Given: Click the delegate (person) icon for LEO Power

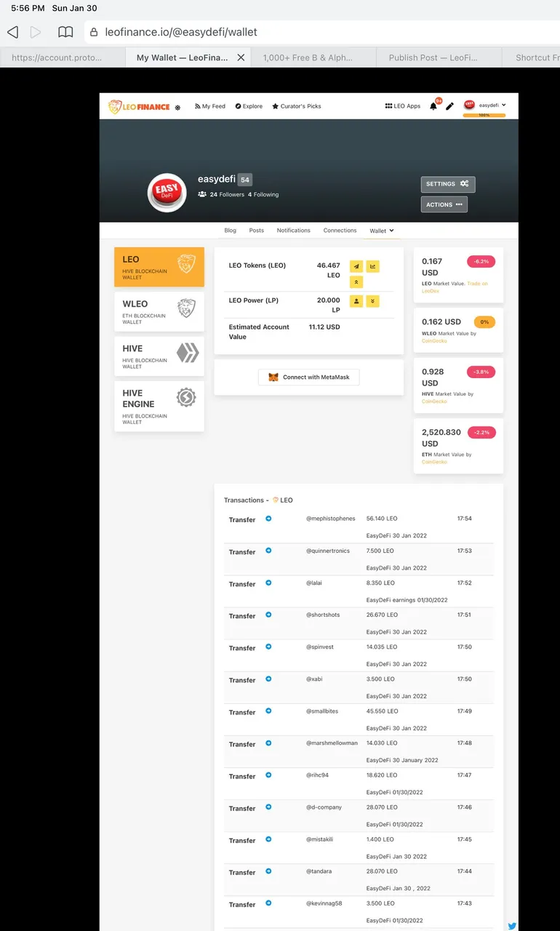Looking at the screenshot, I should pyautogui.click(x=356, y=300).
